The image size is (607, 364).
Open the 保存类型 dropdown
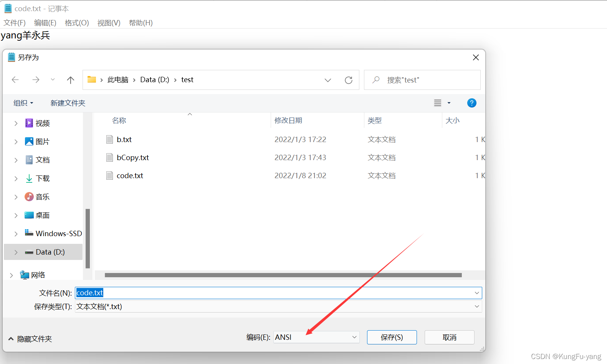(278, 306)
